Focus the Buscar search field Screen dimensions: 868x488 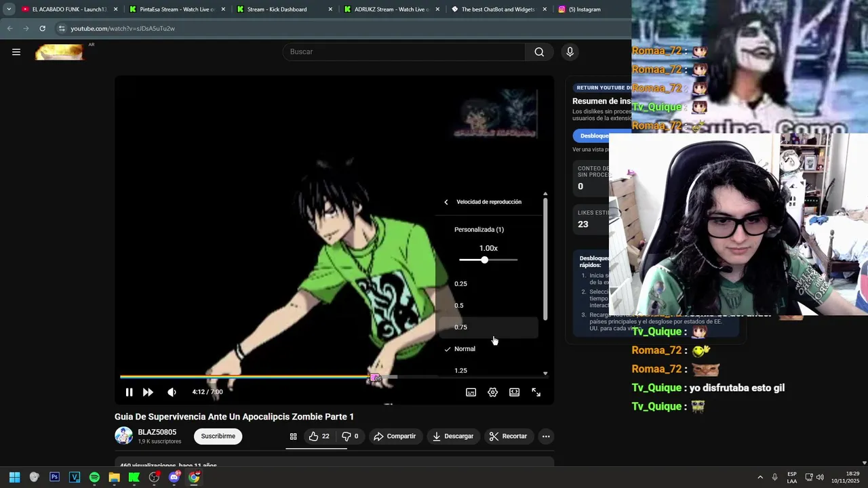click(x=404, y=52)
